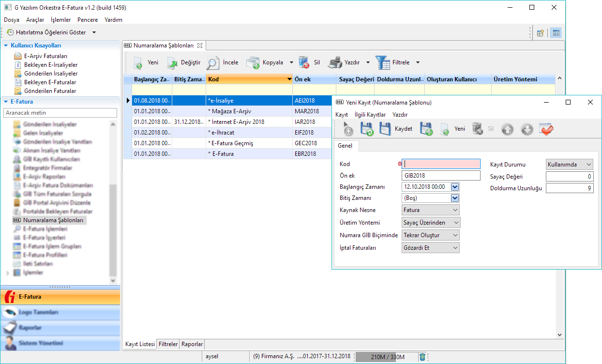Image resolution: width=602 pixels, height=364 pixels.
Task: Open the Kayıt Durumu dropdown
Action: (569, 165)
